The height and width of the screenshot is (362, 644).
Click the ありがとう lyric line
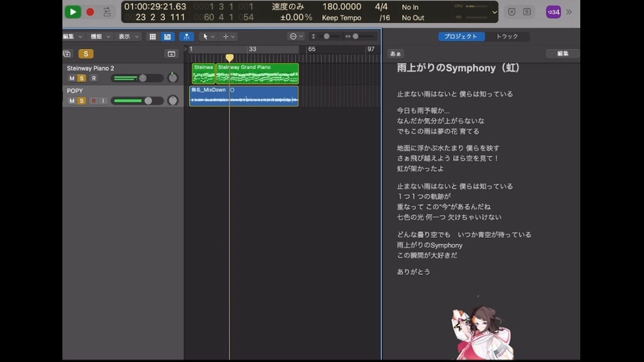pyautogui.click(x=413, y=271)
